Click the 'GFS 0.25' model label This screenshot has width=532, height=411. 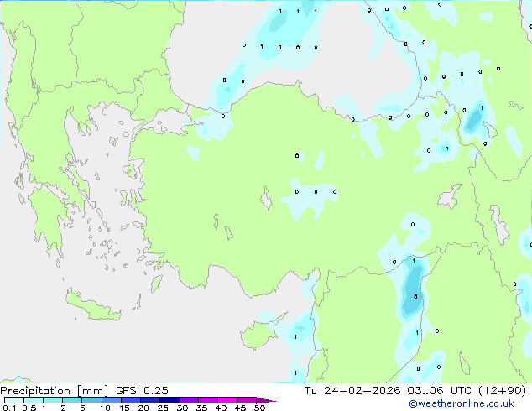142,391
